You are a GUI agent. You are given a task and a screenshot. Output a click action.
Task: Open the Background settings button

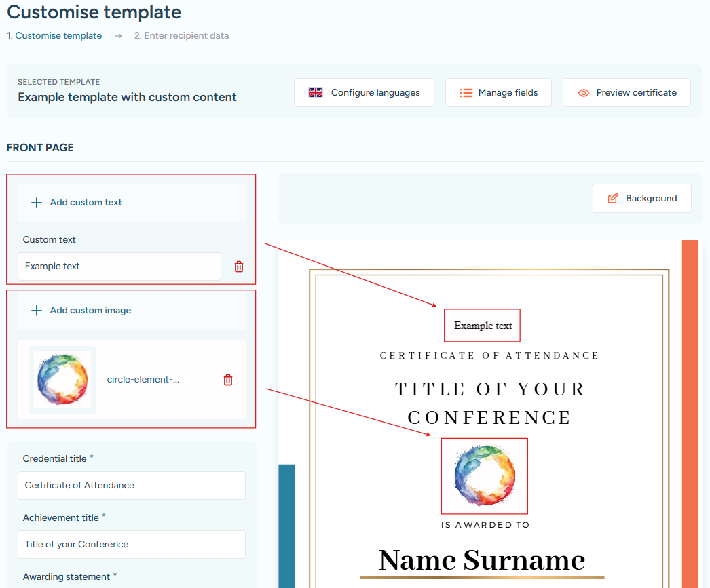coord(641,199)
